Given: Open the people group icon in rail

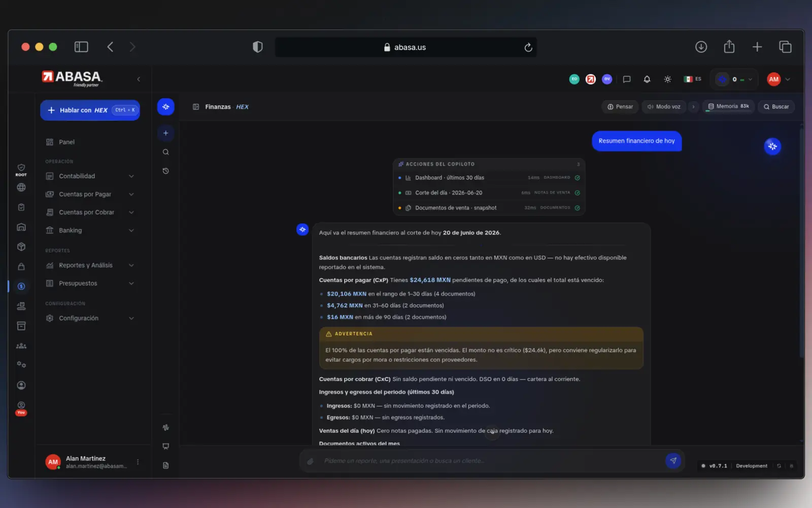Looking at the screenshot, I should 21,346.
